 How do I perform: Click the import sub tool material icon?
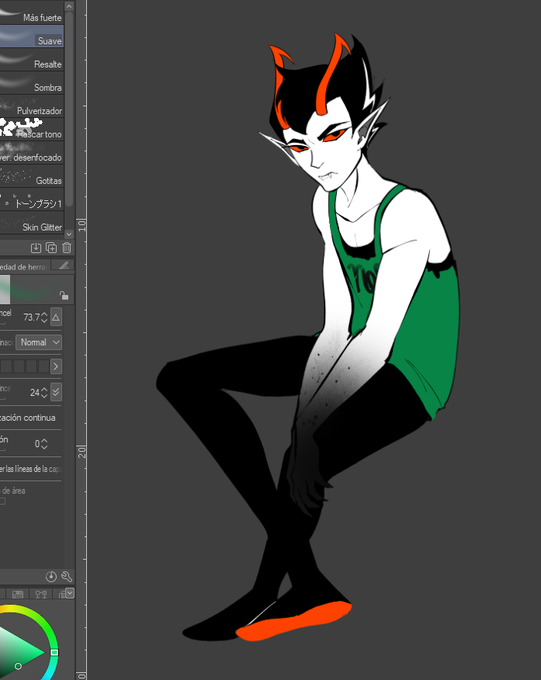point(36,248)
